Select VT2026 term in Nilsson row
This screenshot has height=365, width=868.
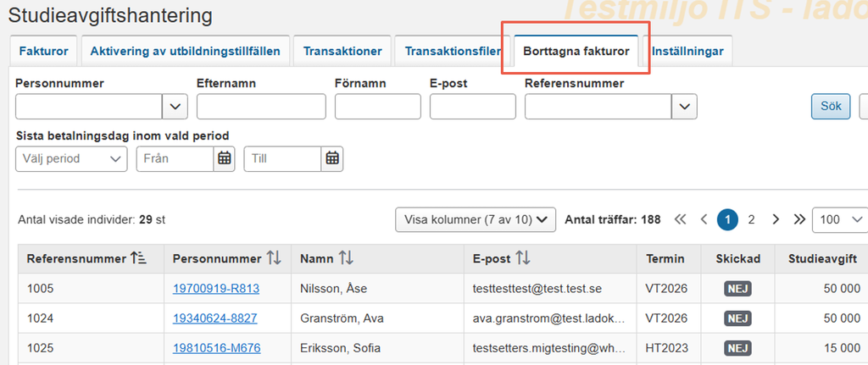(x=666, y=289)
